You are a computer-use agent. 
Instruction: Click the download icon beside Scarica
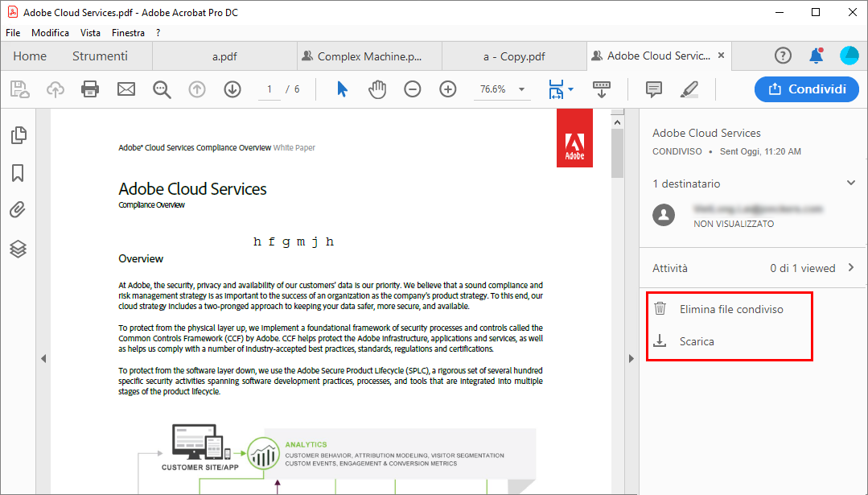coord(660,340)
